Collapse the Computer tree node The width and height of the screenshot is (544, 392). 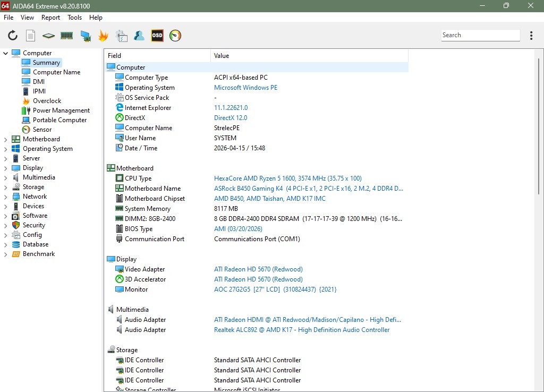pos(5,53)
